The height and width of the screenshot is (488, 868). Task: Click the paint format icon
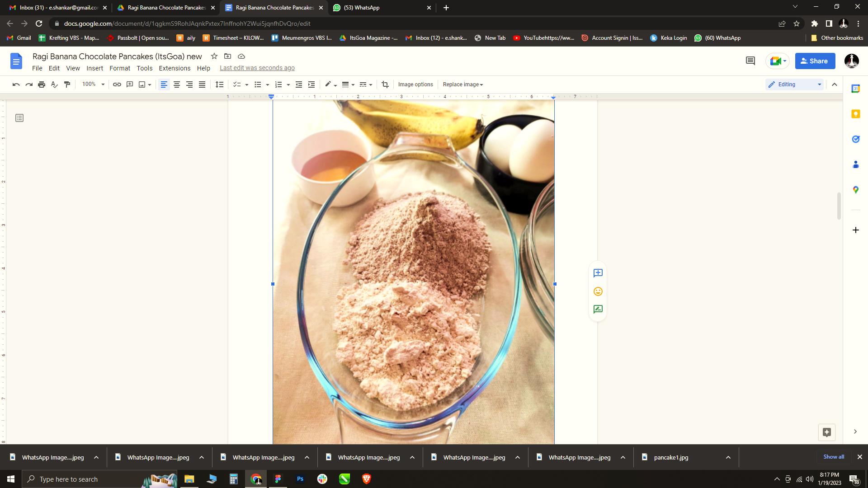pos(67,84)
